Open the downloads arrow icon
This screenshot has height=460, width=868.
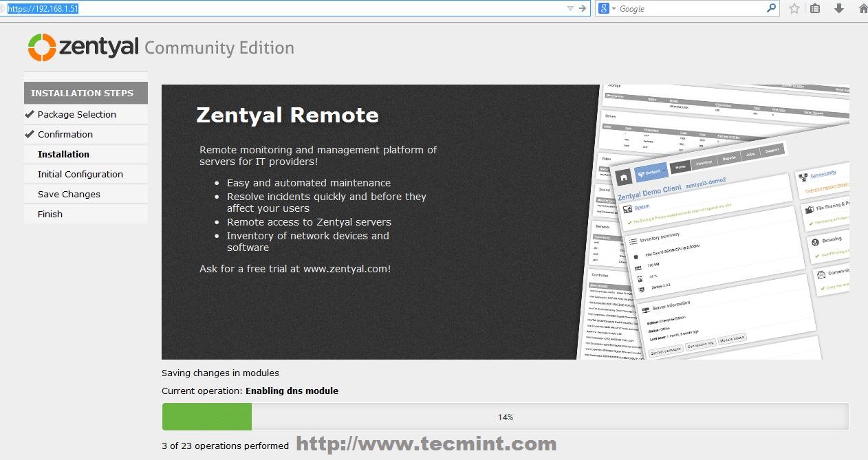pyautogui.click(x=839, y=8)
